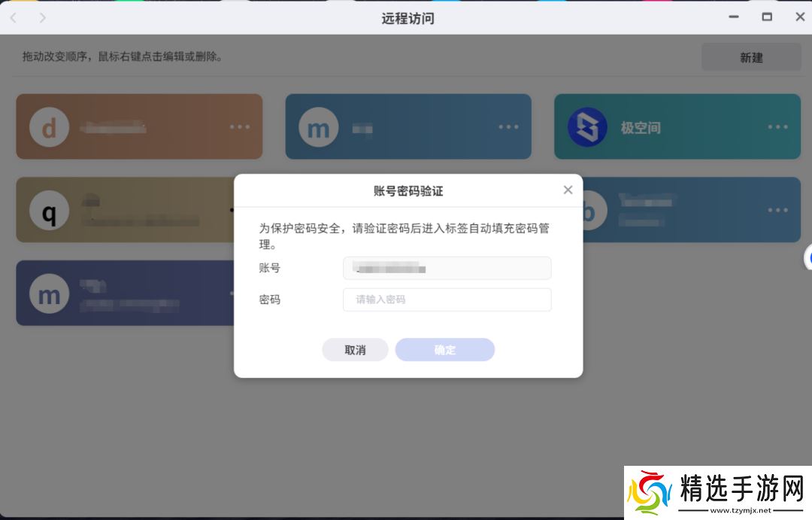This screenshot has width=812, height=520.
Task: Open the three-dot menu on 极空间 card
Action: coord(778,127)
